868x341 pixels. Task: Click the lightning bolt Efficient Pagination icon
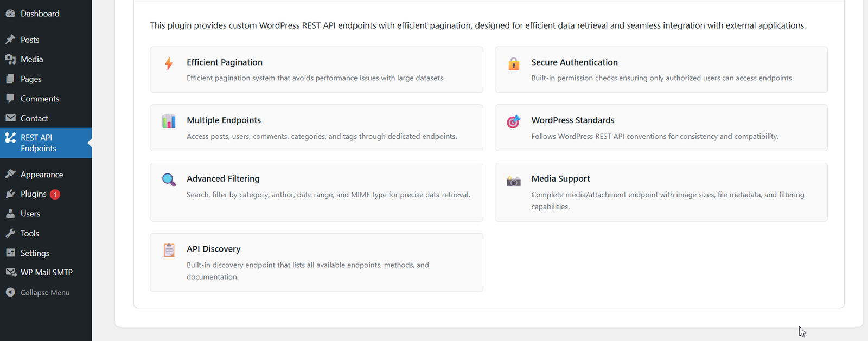point(169,63)
